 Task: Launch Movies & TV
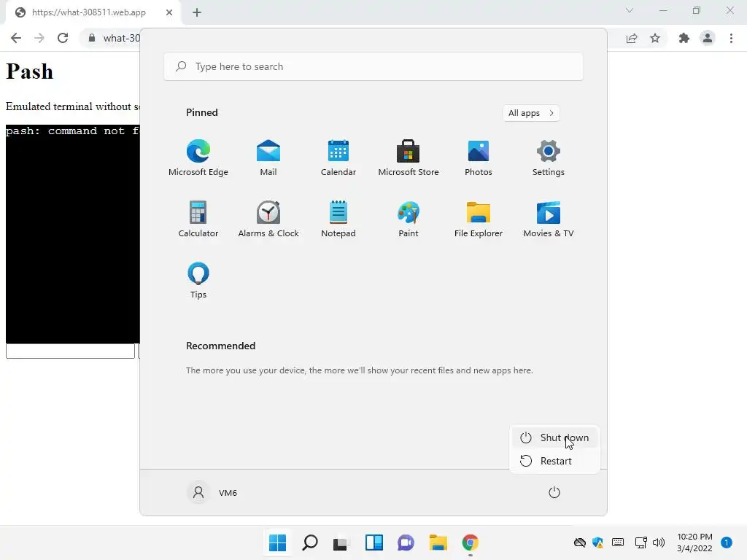(549, 219)
